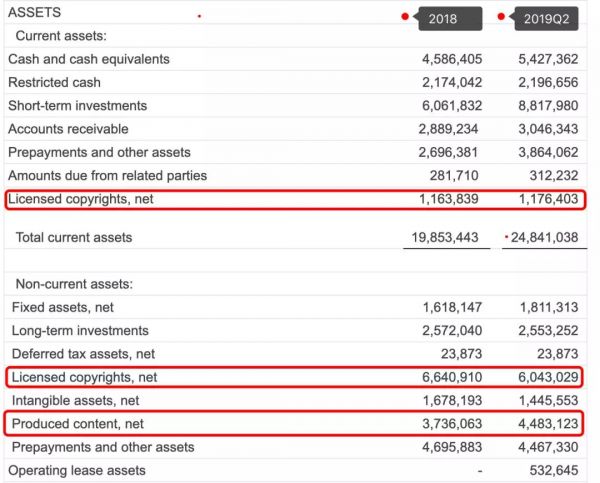
Task: Select the Total current assets label
Action: pos(74,238)
